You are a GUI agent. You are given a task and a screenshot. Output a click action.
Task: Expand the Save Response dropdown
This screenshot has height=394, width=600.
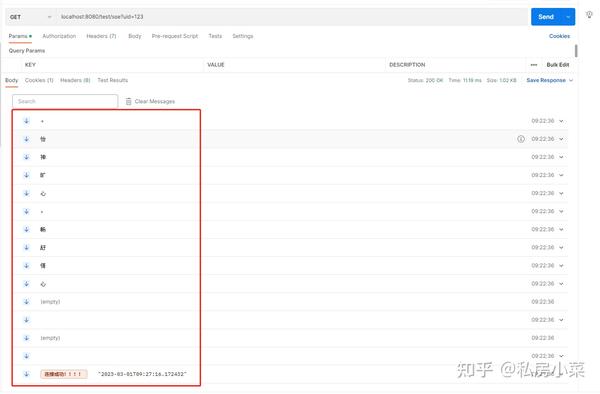pyautogui.click(x=571, y=80)
